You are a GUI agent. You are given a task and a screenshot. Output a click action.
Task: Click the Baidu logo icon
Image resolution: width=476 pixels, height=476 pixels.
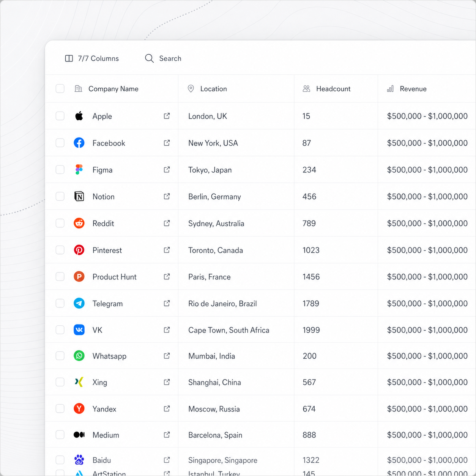pyautogui.click(x=79, y=460)
